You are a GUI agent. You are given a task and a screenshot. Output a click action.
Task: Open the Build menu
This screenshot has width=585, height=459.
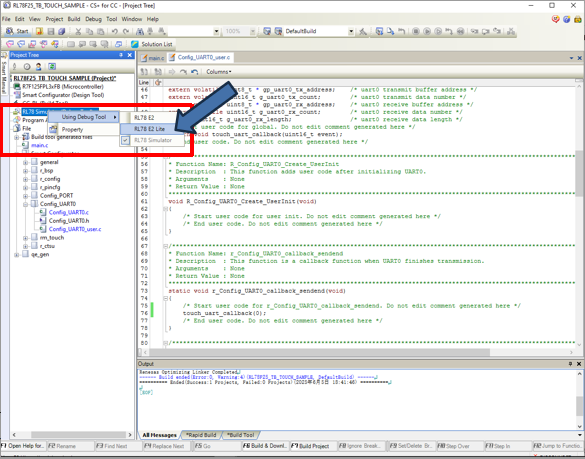pyautogui.click(x=73, y=19)
